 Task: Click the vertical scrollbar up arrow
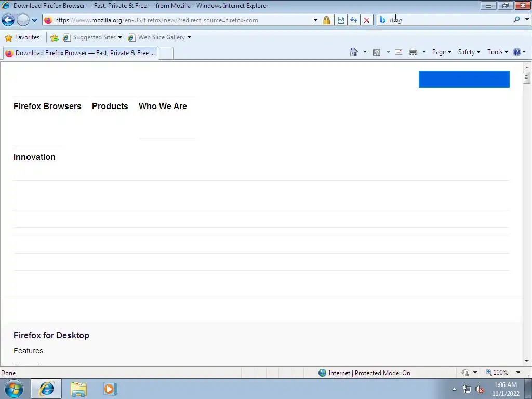click(x=527, y=67)
